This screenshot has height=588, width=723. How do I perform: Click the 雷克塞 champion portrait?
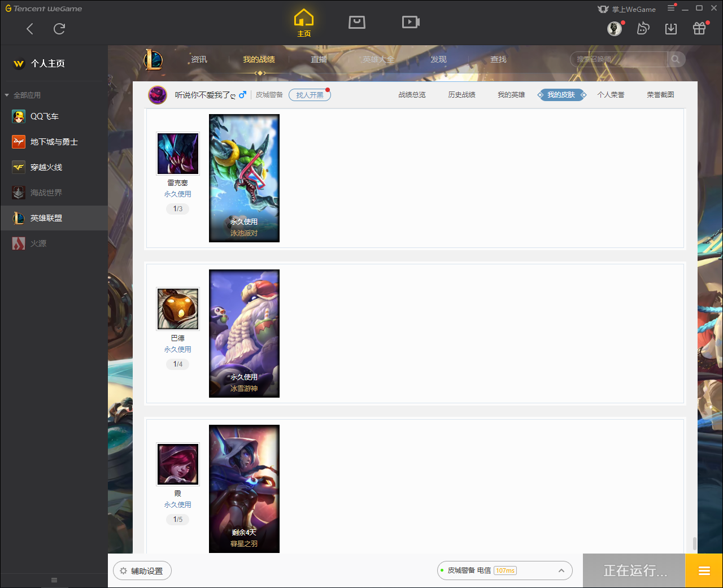click(x=178, y=154)
